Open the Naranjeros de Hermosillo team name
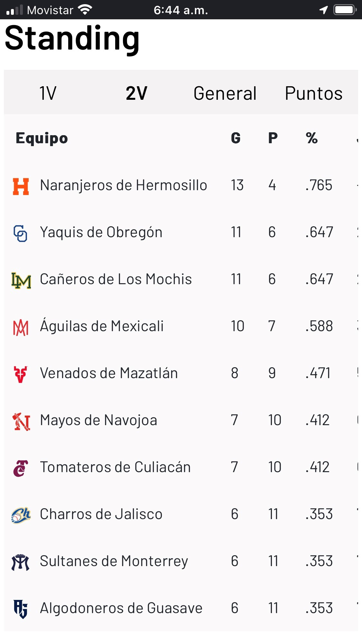This screenshot has width=362, height=644. [124, 185]
